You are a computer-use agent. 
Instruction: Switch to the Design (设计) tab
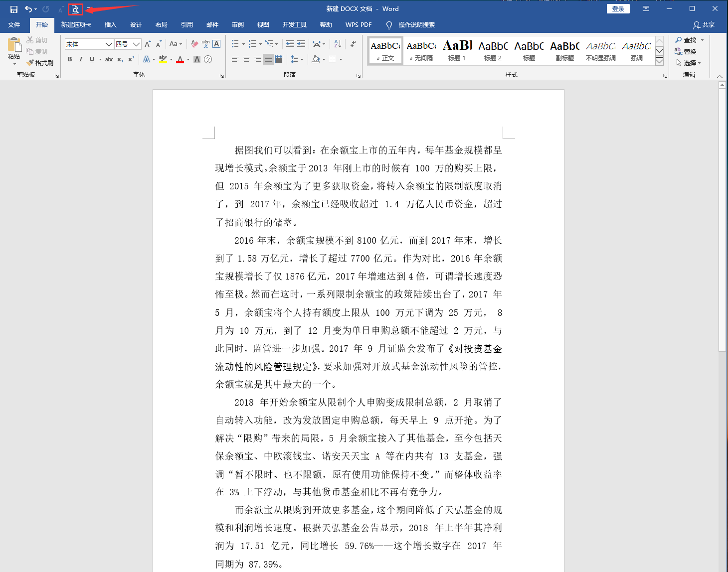tap(136, 25)
